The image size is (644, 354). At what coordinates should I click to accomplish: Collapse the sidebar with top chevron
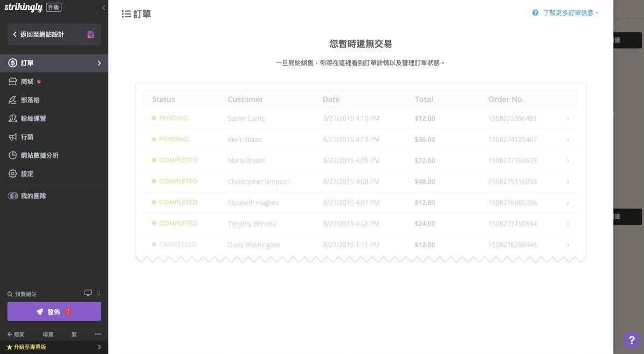coord(103,8)
